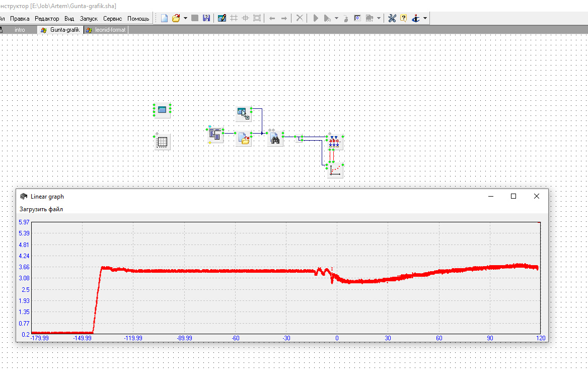Click the wrench-and-screwdriver settings toolbar icon
The width and height of the screenshot is (588, 369).
[x=392, y=18]
